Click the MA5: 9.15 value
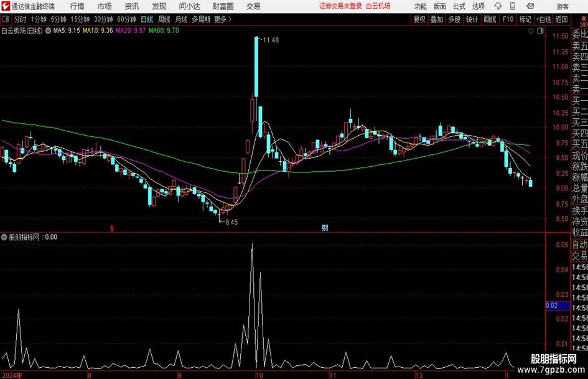Screen dimensions: 588x379 coord(67,30)
